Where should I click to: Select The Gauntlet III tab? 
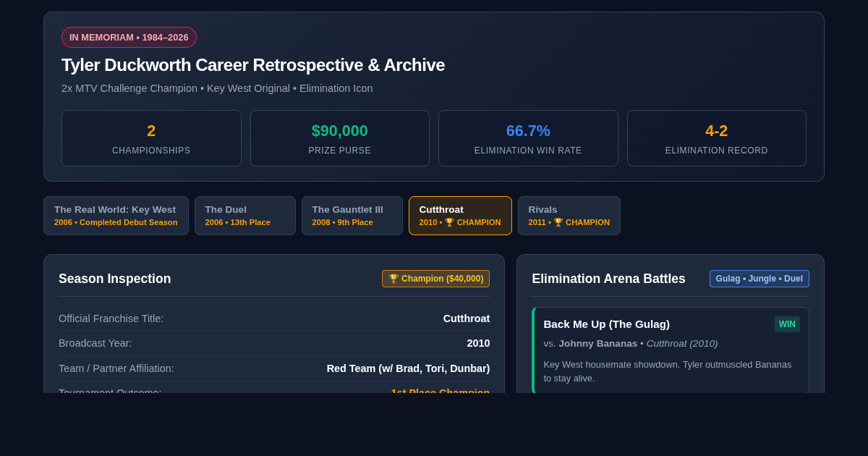click(x=352, y=216)
